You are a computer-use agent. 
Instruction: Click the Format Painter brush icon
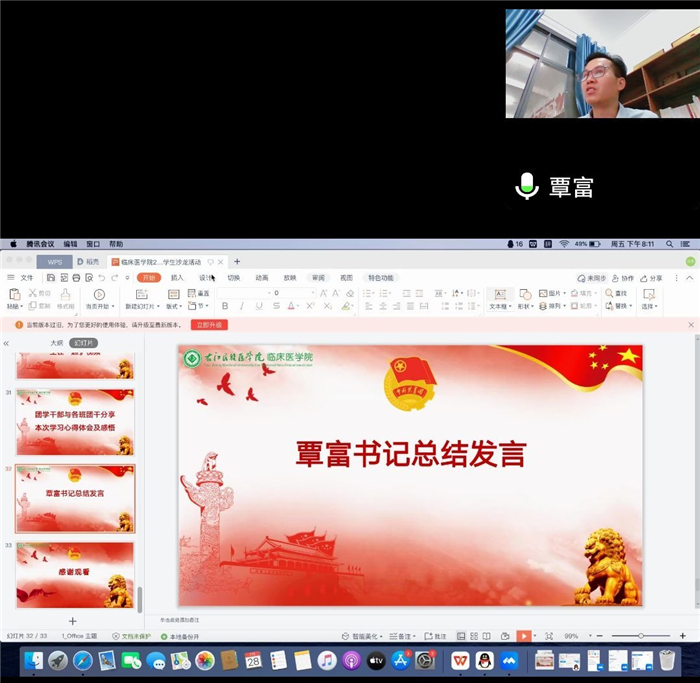[66, 294]
